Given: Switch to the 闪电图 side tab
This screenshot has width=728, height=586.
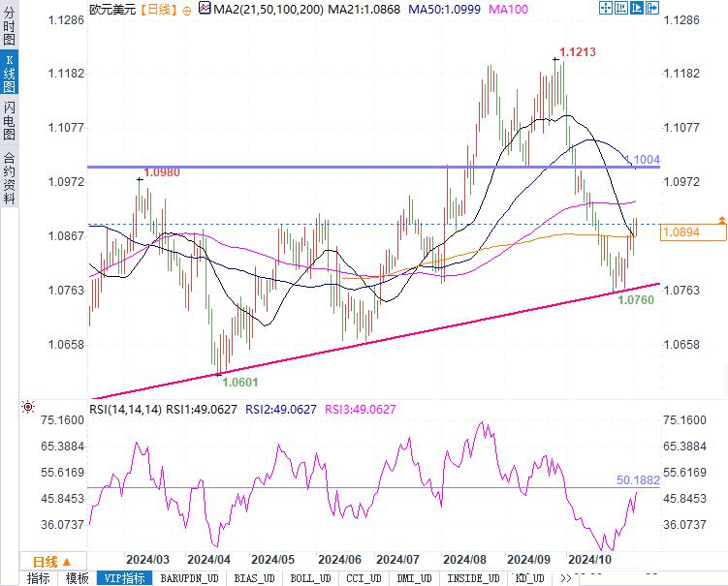Looking at the screenshot, I should [x=9, y=121].
